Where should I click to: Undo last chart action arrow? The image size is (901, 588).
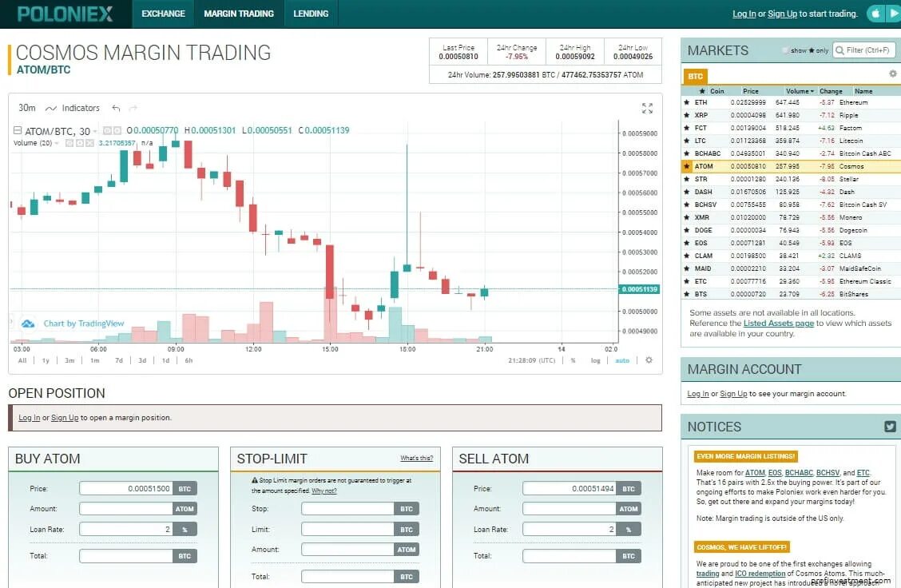(116, 108)
